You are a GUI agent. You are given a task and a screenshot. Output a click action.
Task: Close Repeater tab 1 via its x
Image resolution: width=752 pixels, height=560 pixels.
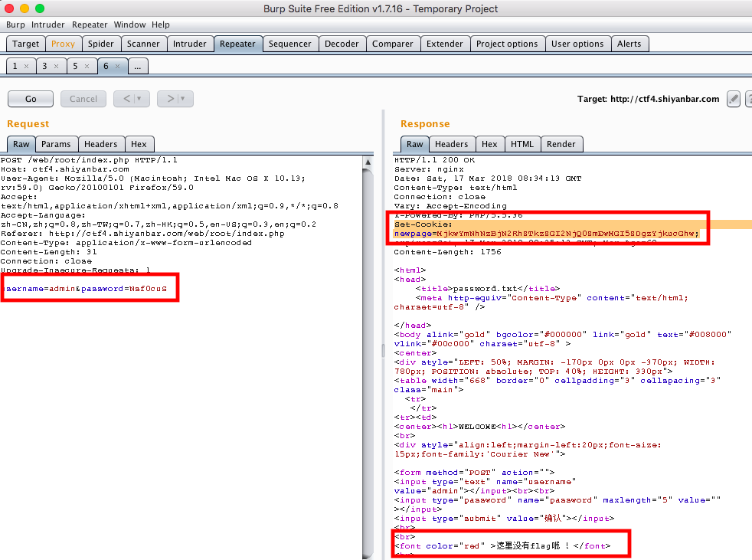coord(26,66)
